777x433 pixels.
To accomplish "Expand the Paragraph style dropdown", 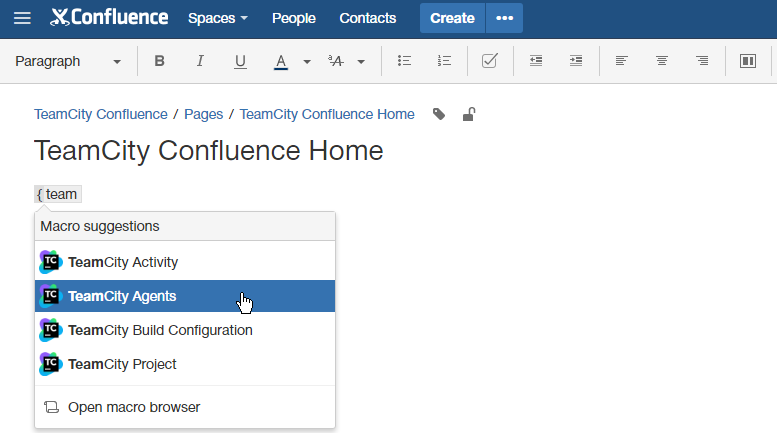I will pyautogui.click(x=68, y=61).
